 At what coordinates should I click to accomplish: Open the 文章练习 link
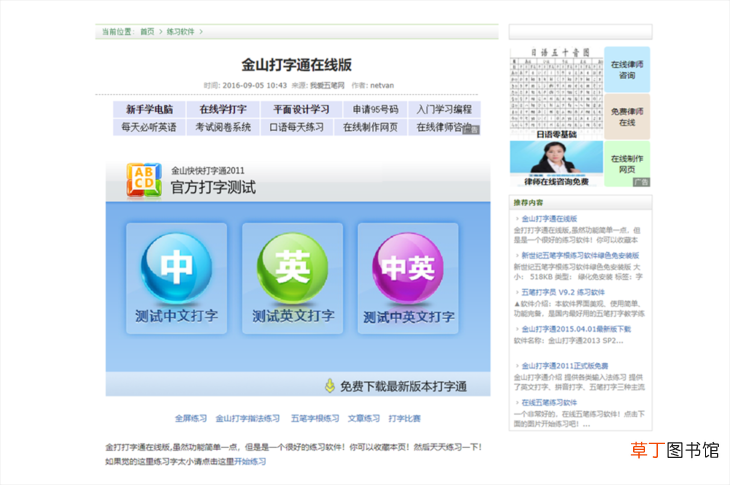(x=364, y=418)
